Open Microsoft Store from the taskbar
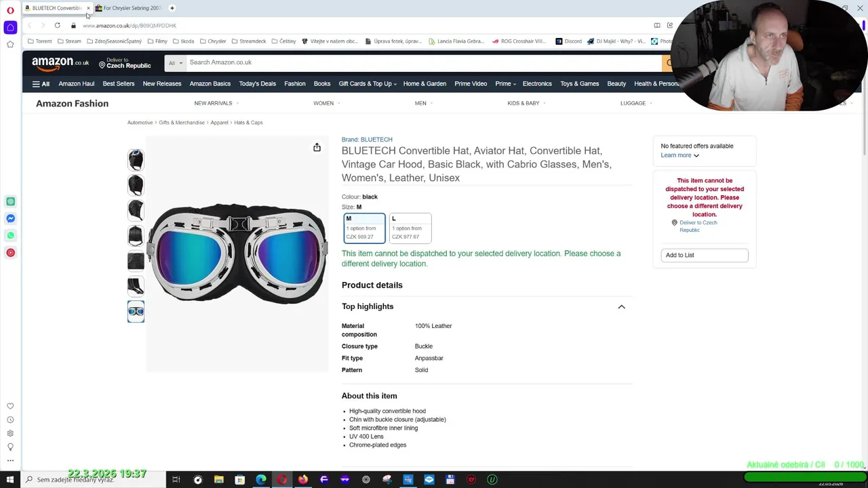Image resolution: width=868 pixels, height=488 pixels. coord(239,479)
